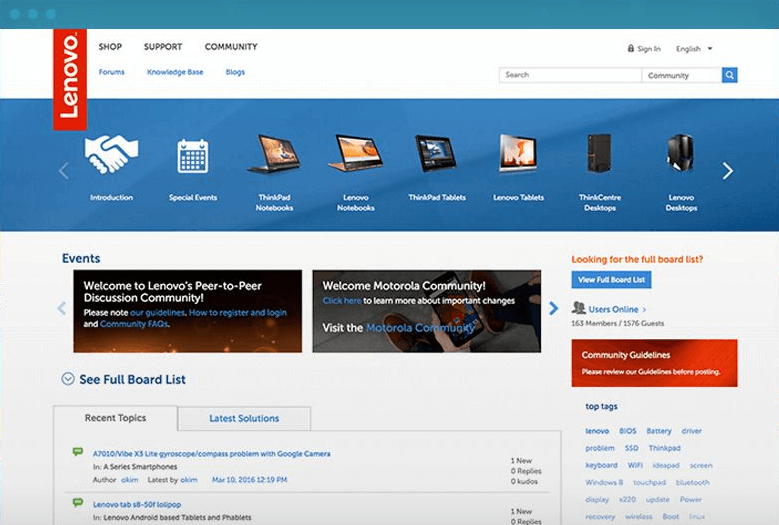Open the COMMUNITY menu
This screenshot has height=525, width=779.
point(231,47)
